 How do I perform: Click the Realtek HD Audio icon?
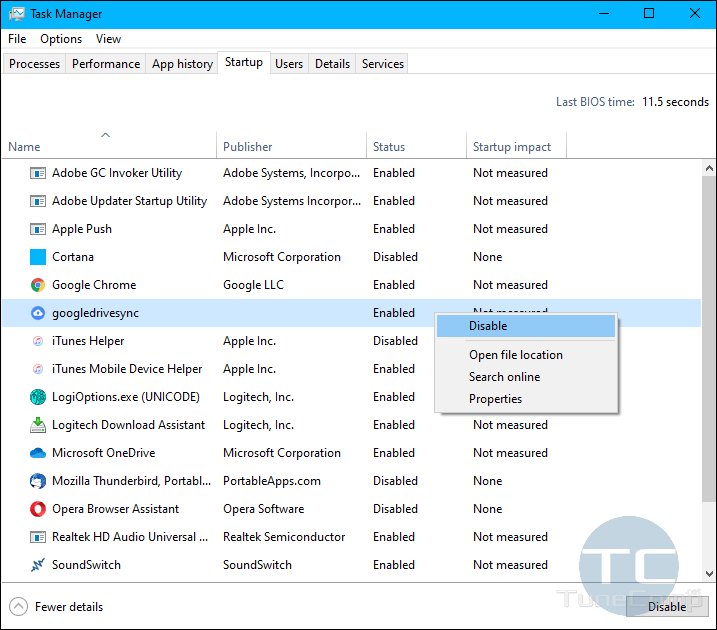[38, 537]
